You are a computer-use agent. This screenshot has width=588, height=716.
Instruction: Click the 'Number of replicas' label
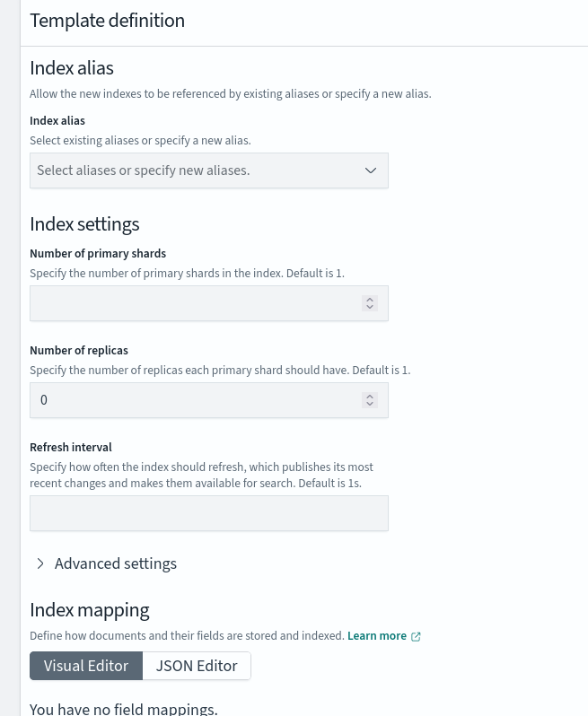[x=79, y=350]
